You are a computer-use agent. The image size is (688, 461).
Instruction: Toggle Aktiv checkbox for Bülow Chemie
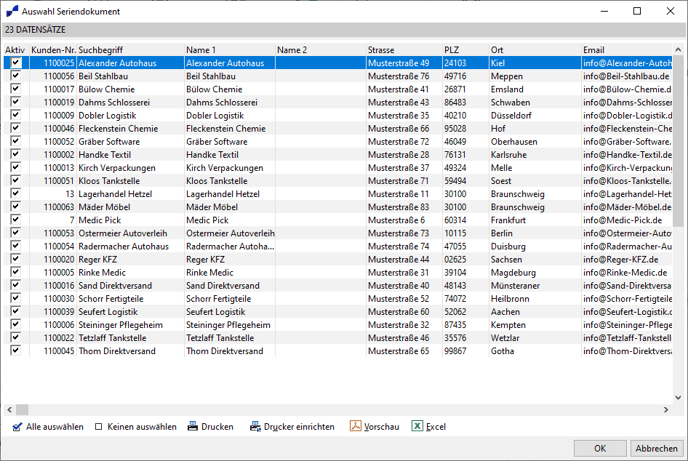click(x=15, y=89)
